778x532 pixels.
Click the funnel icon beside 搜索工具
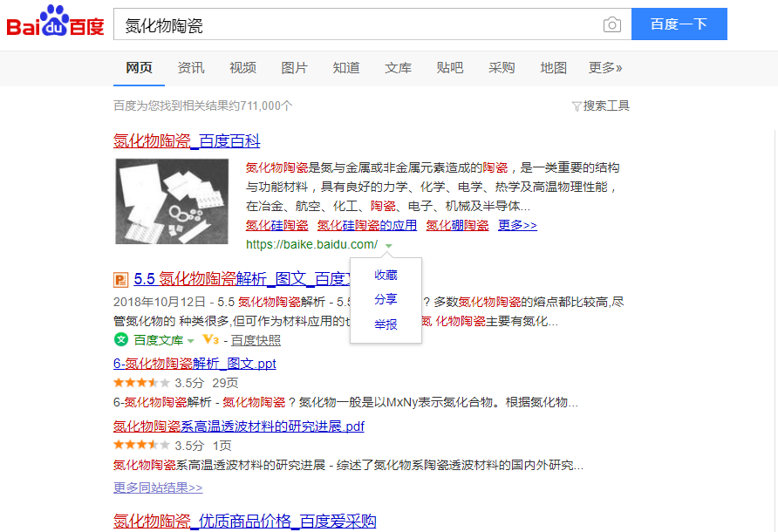(576, 106)
